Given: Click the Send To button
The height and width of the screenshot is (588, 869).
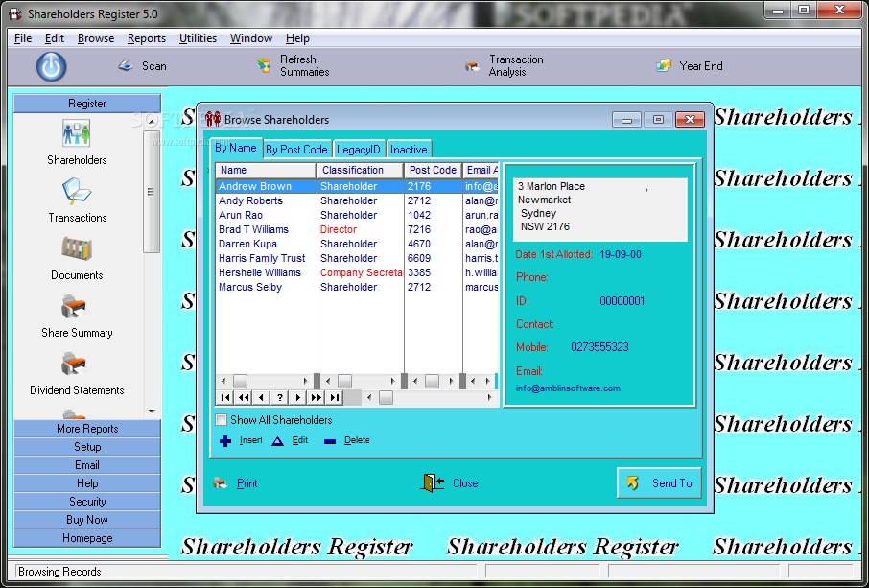Looking at the screenshot, I should (x=659, y=483).
